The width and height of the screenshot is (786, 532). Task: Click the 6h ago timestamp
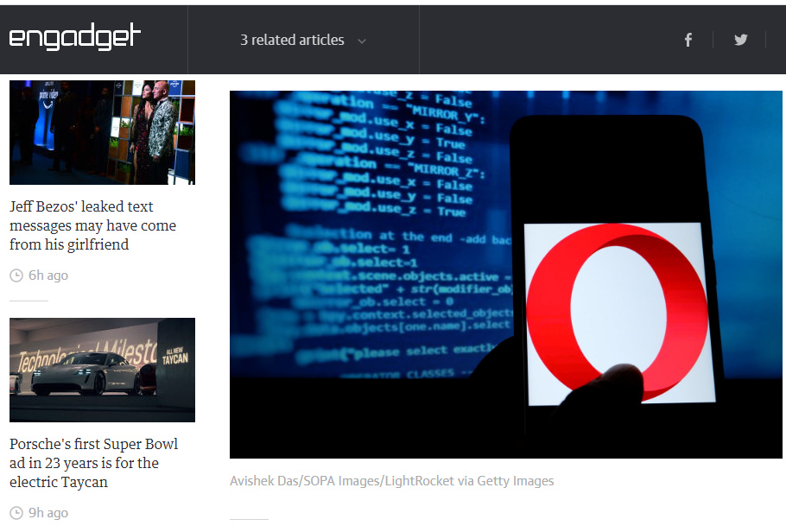click(48, 275)
